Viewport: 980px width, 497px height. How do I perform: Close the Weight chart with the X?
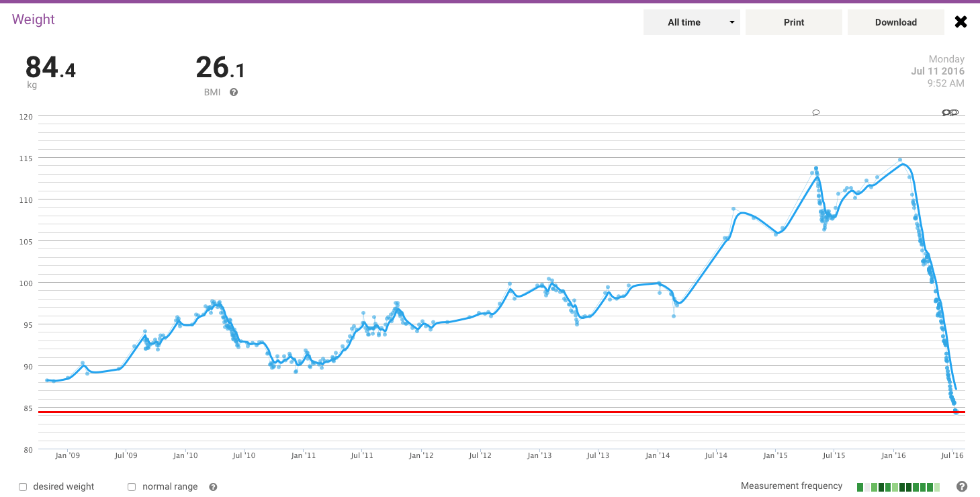click(x=961, y=22)
